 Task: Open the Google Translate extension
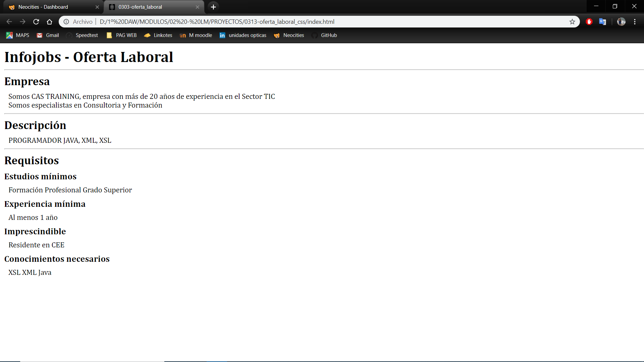[603, 22]
